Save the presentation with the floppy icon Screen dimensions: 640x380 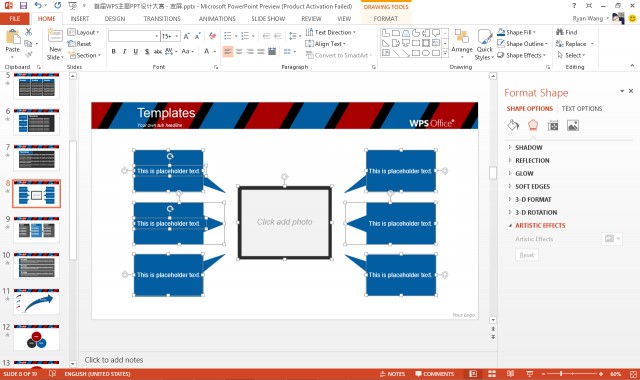click(x=23, y=6)
